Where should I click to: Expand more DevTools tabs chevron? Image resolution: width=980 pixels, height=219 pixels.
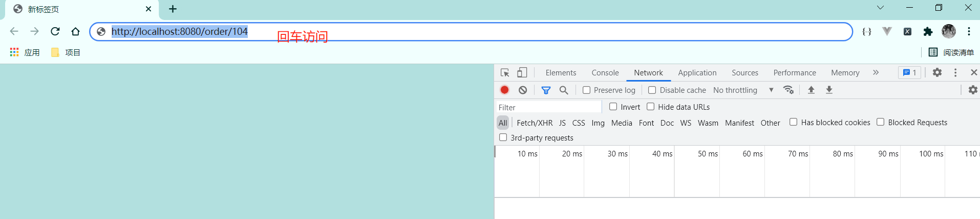(x=876, y=73)
